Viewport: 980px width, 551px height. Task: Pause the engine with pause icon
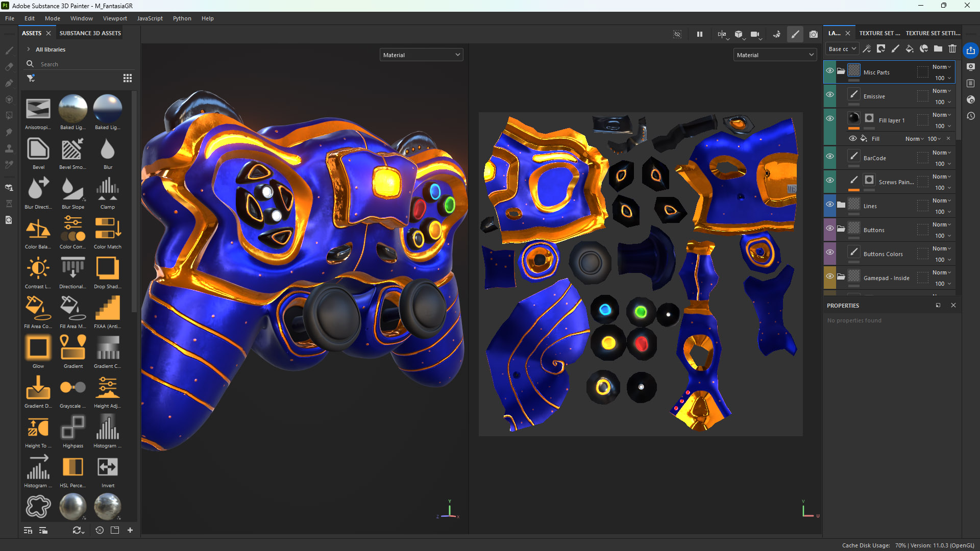[699, 34]
